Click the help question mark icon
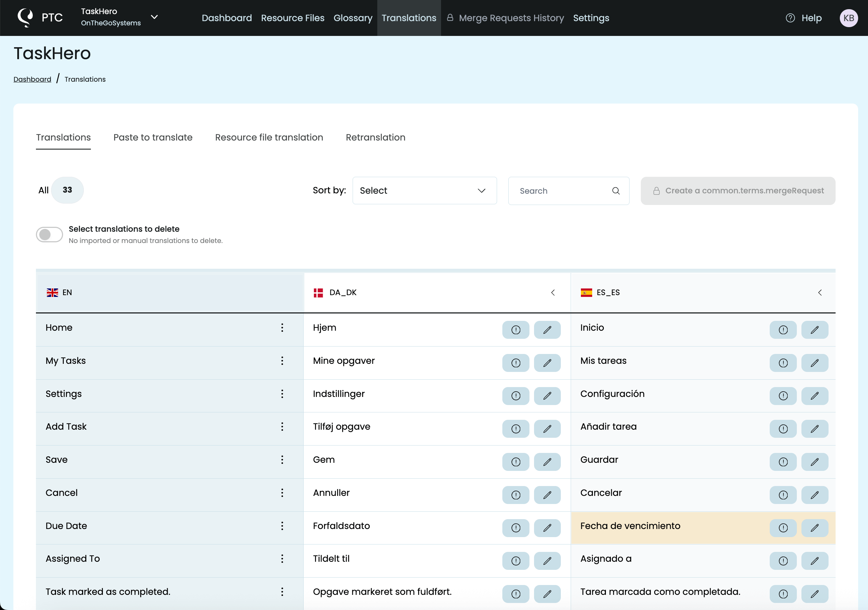Image resolution: width=868 pixels, height=610 pixels. click(x=790, y=18)
